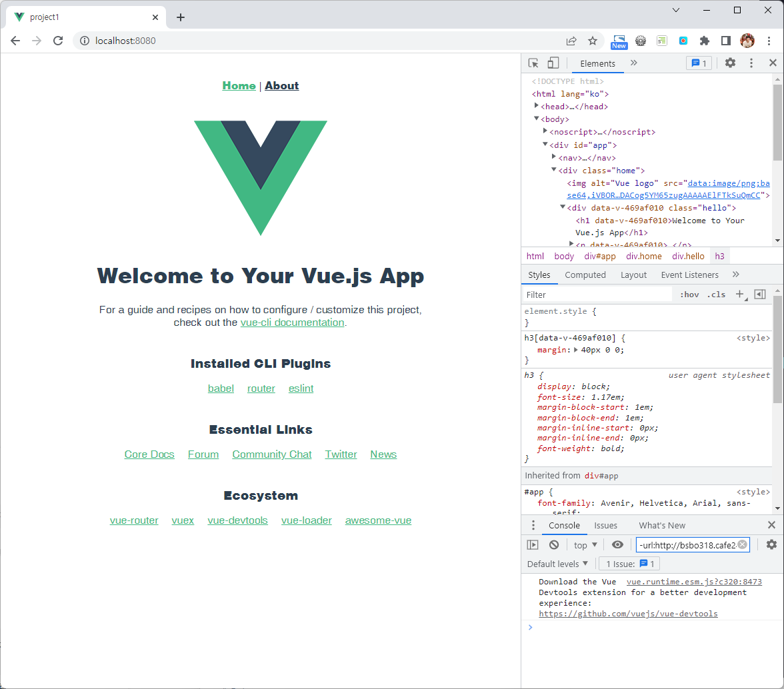Bookmark this tab with the star
The image size is (784, 689).
(593, 41)
